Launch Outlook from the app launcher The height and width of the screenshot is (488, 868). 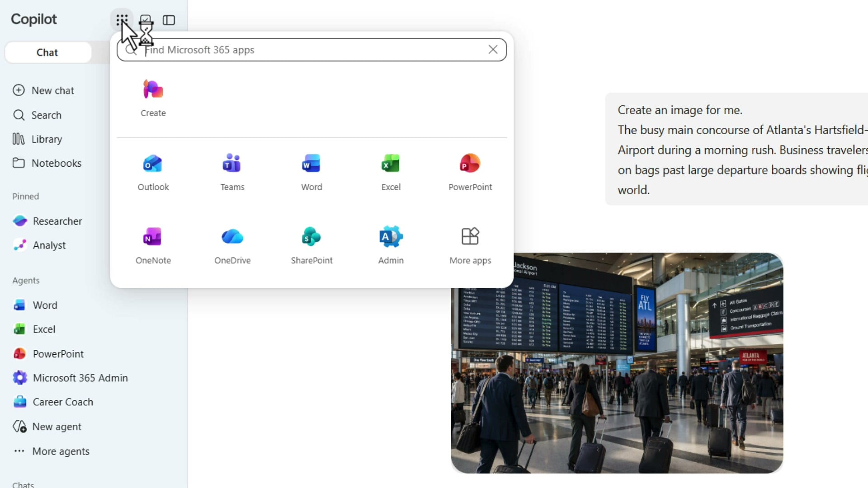[x=153, y=172]
